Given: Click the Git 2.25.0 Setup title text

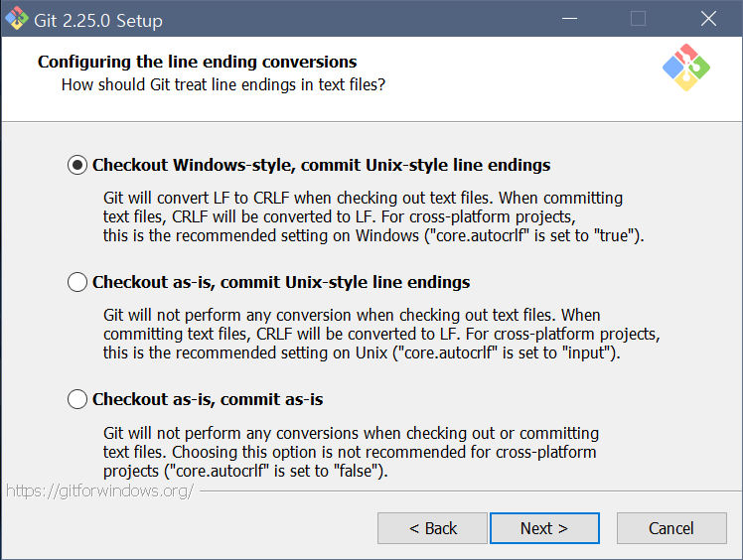Looking at the screenshot, I should point(98,21).
